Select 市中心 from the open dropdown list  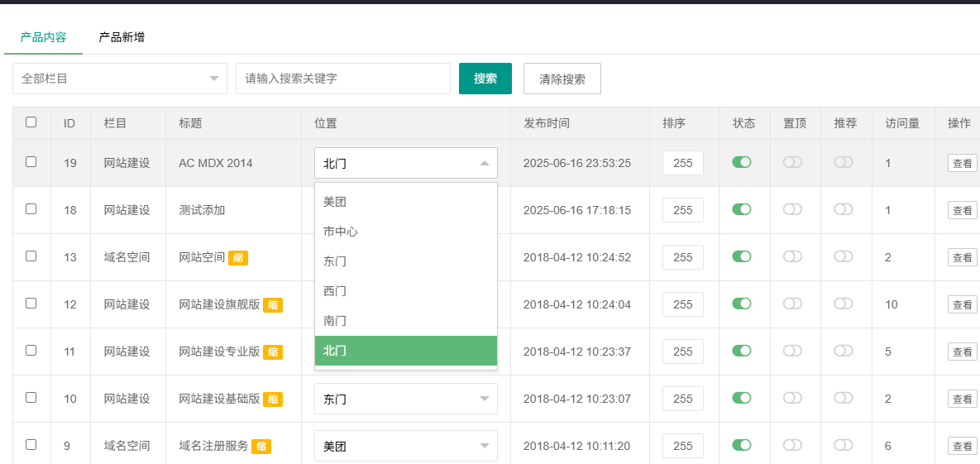(405, 232)
